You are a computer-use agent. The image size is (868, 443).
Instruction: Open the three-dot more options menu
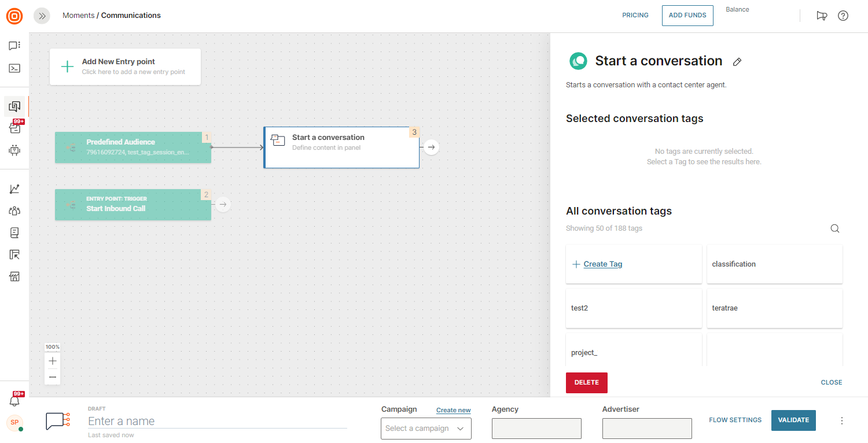click(x=842, y=420)
